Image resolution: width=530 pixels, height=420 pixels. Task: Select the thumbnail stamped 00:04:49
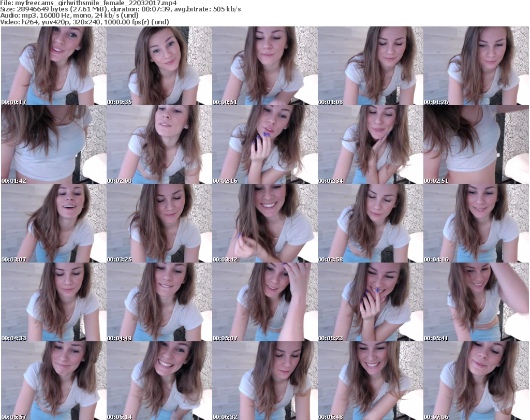click(x=159, y=302)
